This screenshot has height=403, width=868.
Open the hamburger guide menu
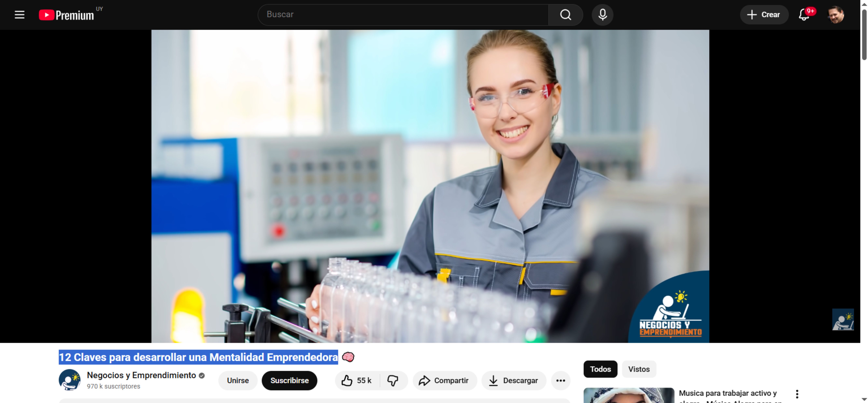pyautogui.click(x=20, y=14)
